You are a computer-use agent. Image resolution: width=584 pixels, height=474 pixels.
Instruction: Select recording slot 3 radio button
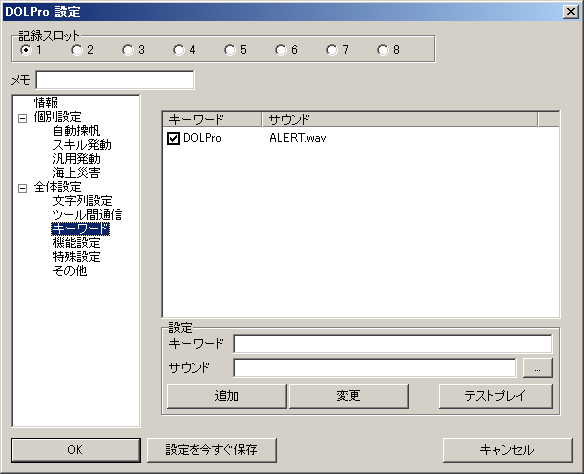tap(127, 50)
